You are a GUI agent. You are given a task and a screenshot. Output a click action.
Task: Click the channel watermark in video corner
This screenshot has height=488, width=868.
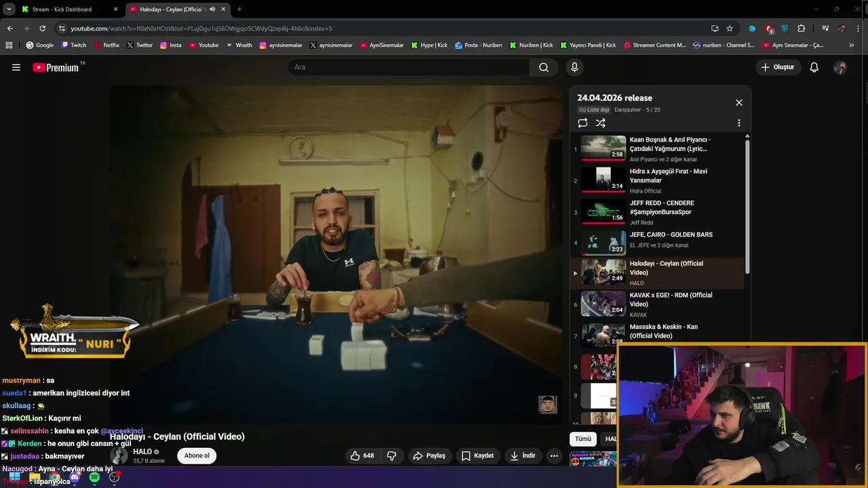[x=548, y=405]
